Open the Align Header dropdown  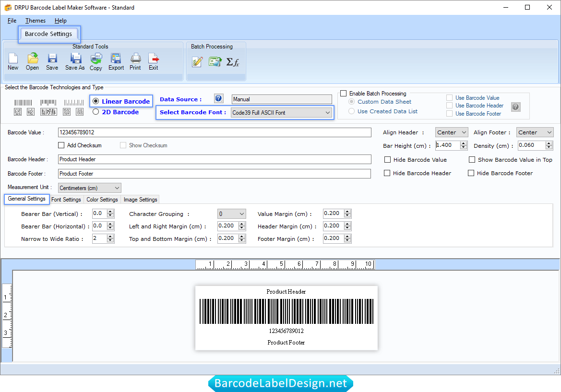pos(452,132)
